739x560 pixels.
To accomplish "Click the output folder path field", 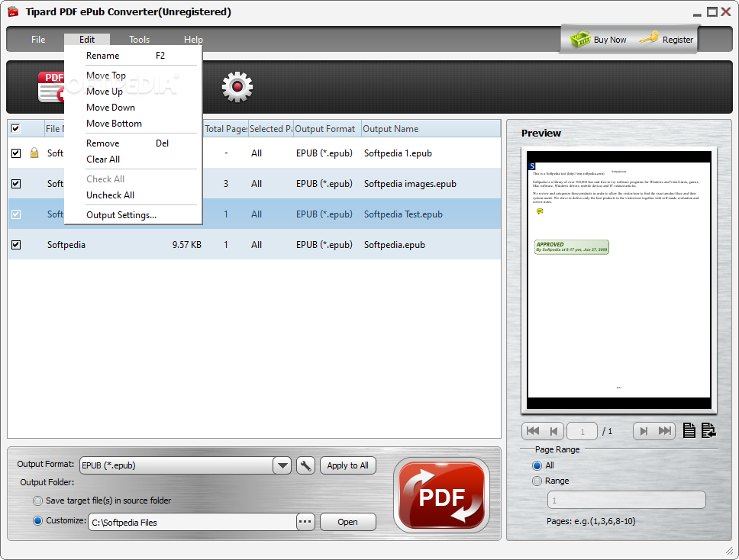I will pyautogui.click(x=192, y=523).
